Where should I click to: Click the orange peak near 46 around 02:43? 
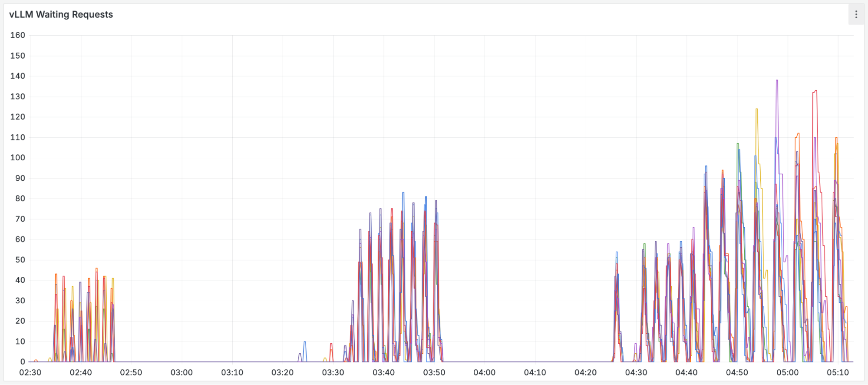tap(96, 269)
